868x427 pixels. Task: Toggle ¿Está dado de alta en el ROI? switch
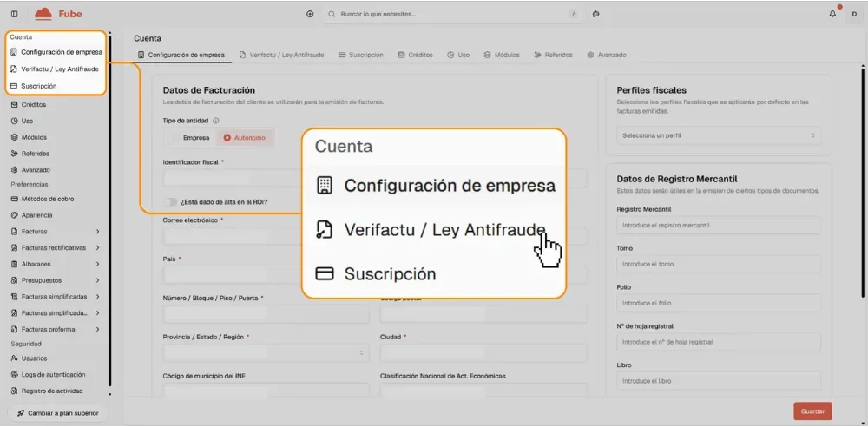[x=170, y=202]
